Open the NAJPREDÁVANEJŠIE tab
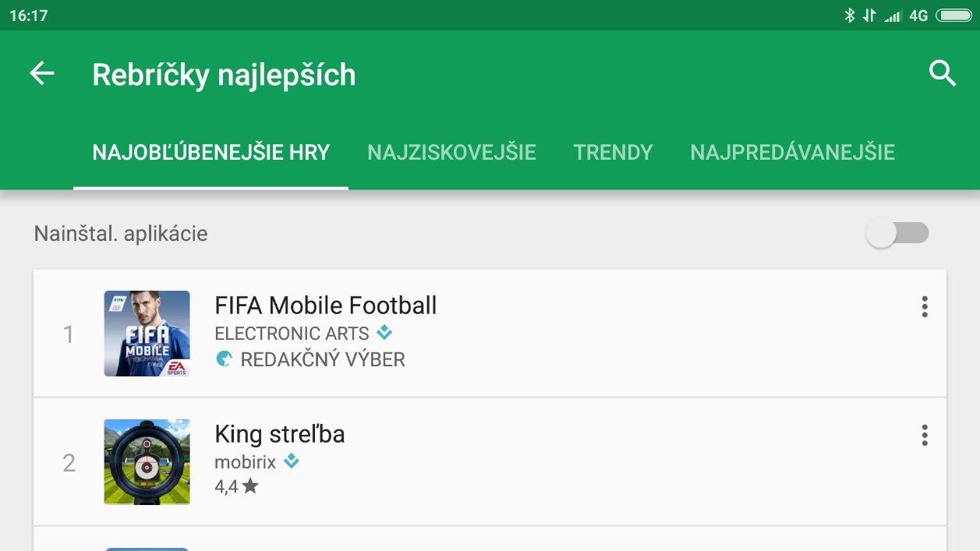 (792, 152)
